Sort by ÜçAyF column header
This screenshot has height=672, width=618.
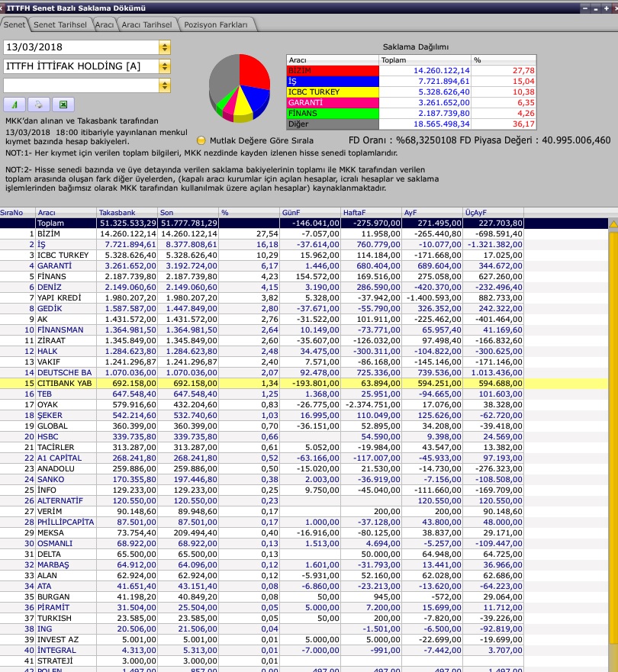(x=494, y=213)
